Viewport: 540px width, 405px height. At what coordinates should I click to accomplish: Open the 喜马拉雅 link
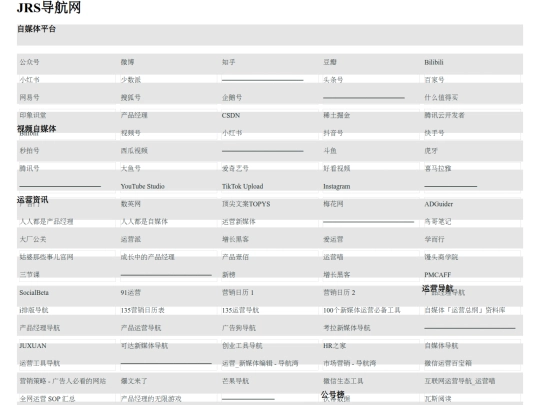pyautogui.click(x=438, y=169)
